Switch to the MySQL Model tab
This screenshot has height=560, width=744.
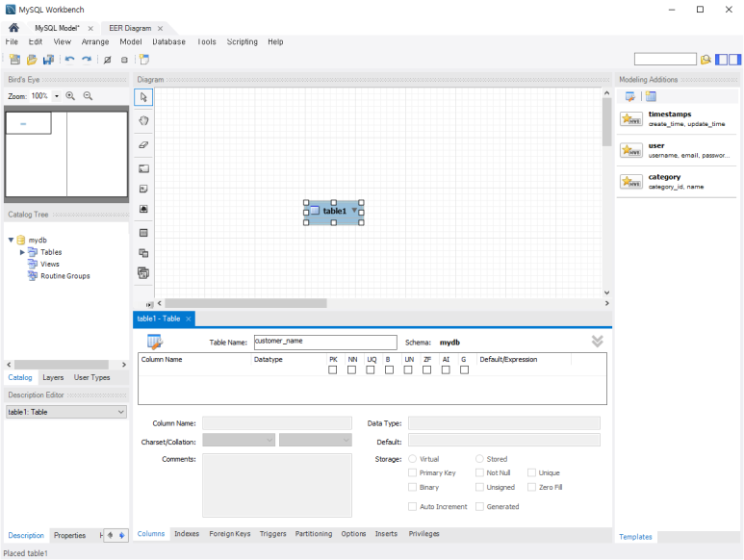pyautogui.click(x=58, y=28)
